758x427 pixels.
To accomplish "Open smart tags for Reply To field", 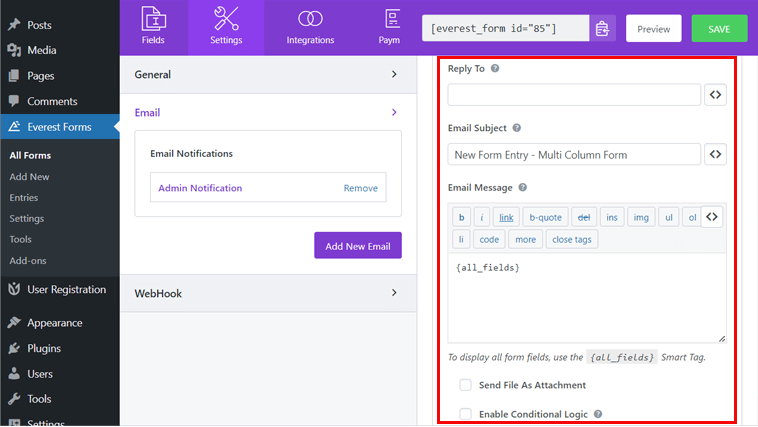I will [x=715, y=95].
